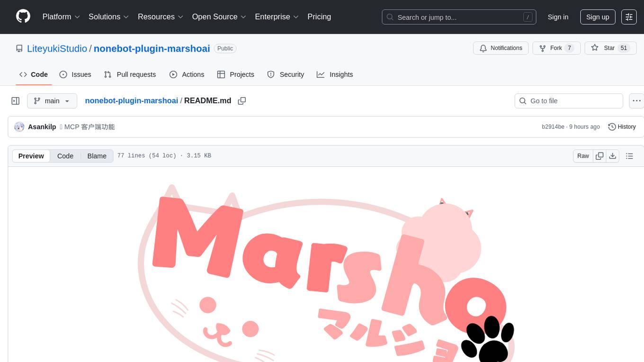Expand the Enterprise menu
The height and width of the screenshot is (362, 644).
coord(277,17)
